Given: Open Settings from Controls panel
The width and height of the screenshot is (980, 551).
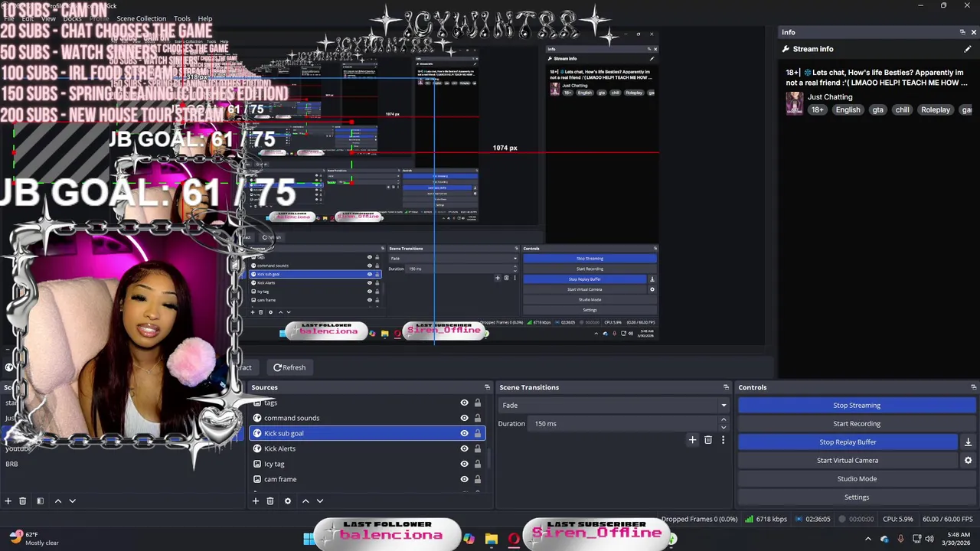Looking at the screenshot, I should pos(857,497).
